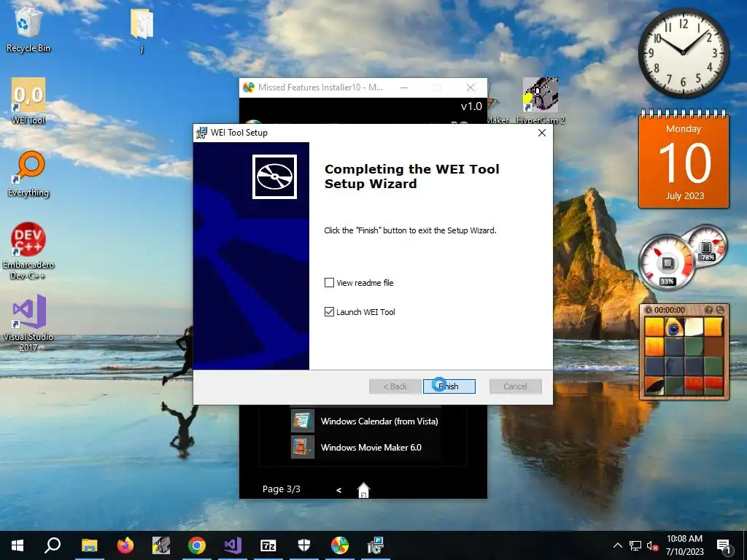Open taskbar search magnifier
This screenshot has width=747, height=560.
(x=53, y=545)
